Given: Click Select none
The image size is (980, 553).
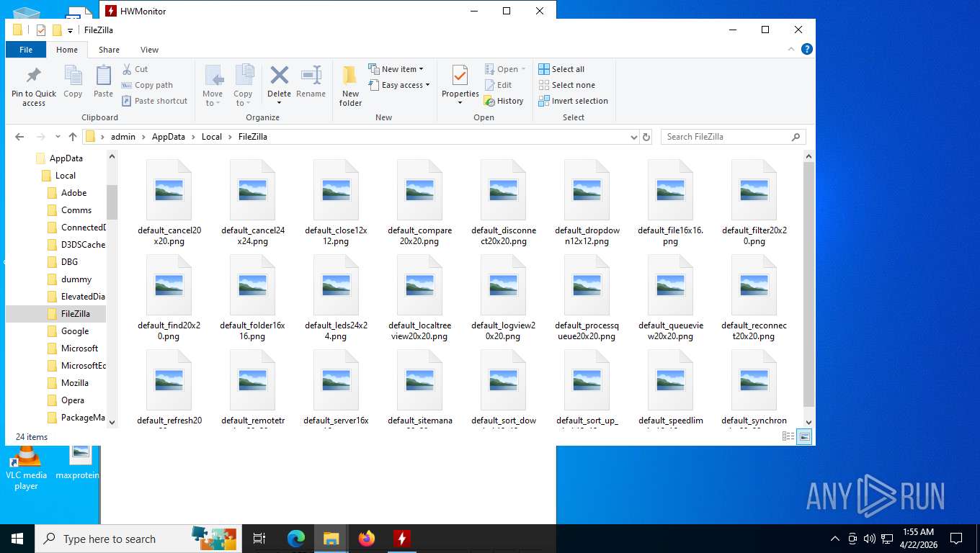Looking at the screenshot, I should click(566, 85).
